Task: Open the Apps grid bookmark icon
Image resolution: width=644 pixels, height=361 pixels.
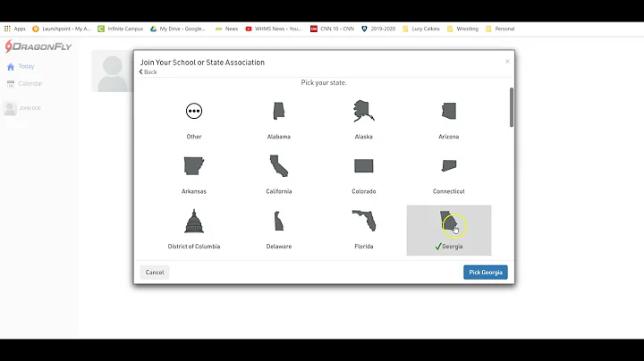Action: pyautogui.click(x=7, y=29)
